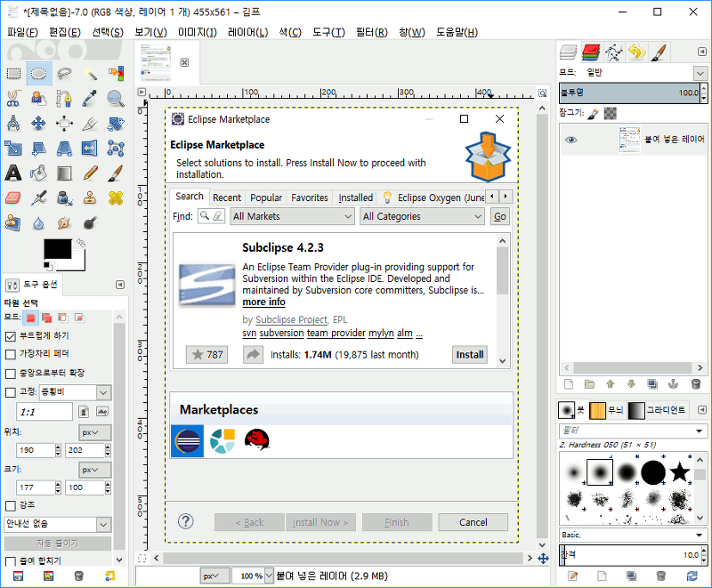The image size is (712, 588).
Task: Select the Rectangle Select tool
Action: click(x=13, y=74)
